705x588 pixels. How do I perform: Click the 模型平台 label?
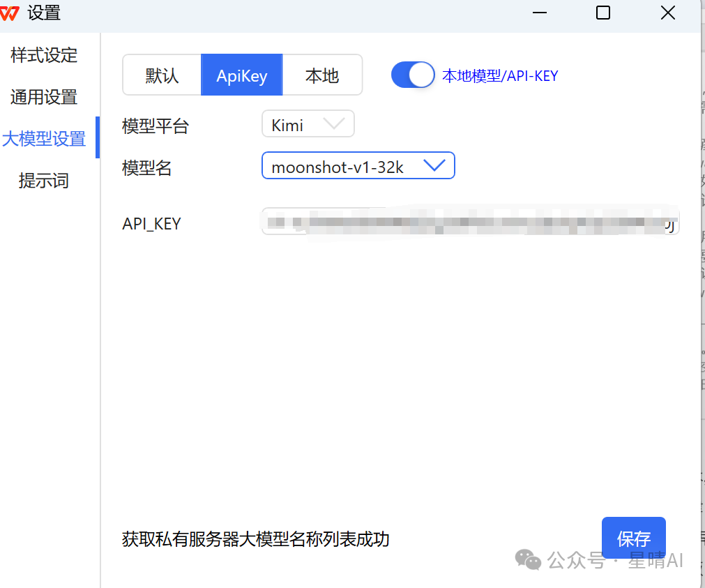coord(156,126)
